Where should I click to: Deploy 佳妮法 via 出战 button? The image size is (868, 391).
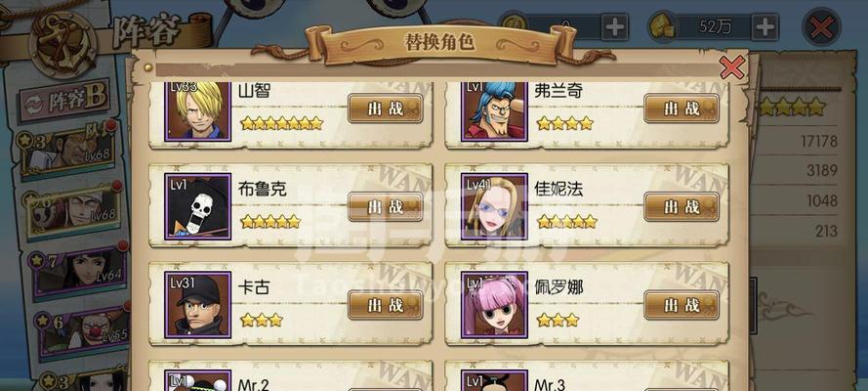point(682,206)
